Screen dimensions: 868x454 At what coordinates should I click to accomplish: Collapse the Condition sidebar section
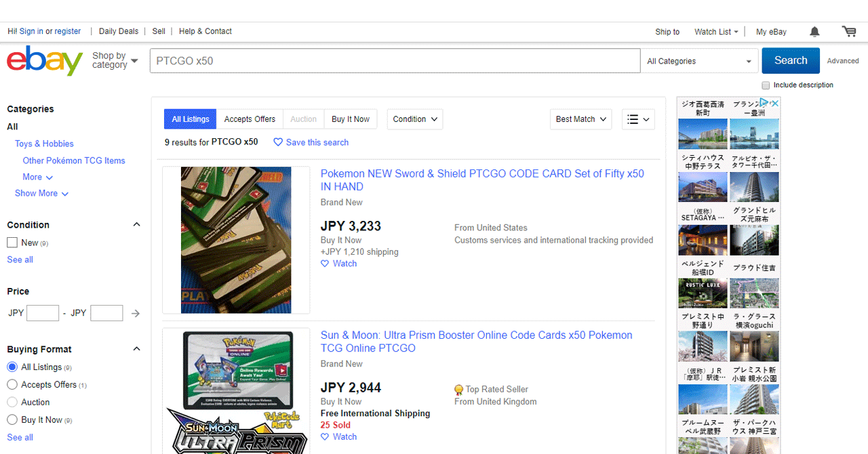[x=136, y=225]
